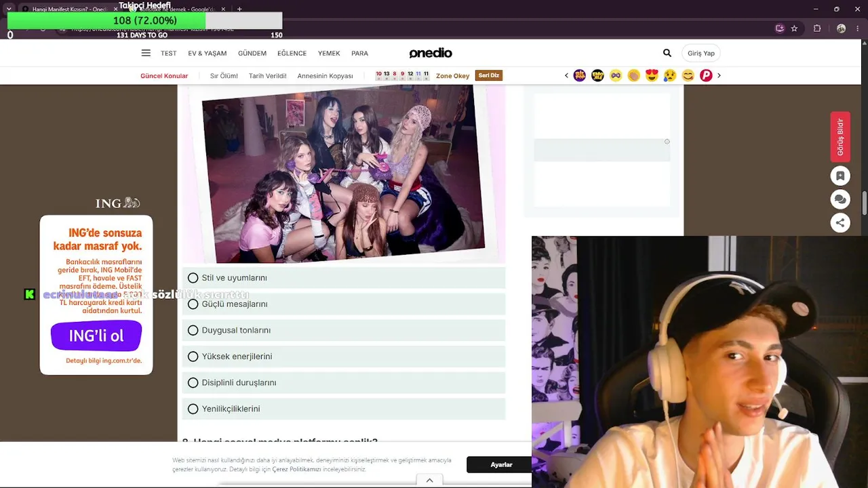Click "Detaylı bilgi ing.com.tr'de." text

pyautogui.click(x=104, y=361)
